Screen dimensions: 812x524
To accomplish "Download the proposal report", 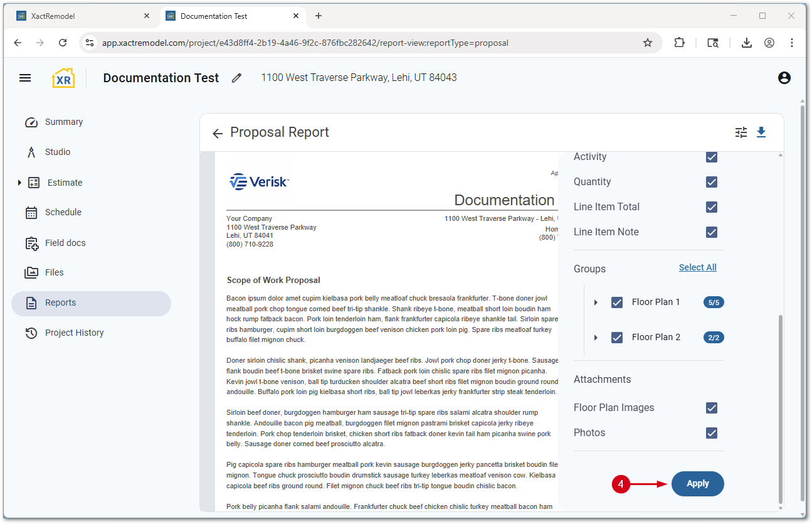I will pyautogui.click(x=761, y=132).
